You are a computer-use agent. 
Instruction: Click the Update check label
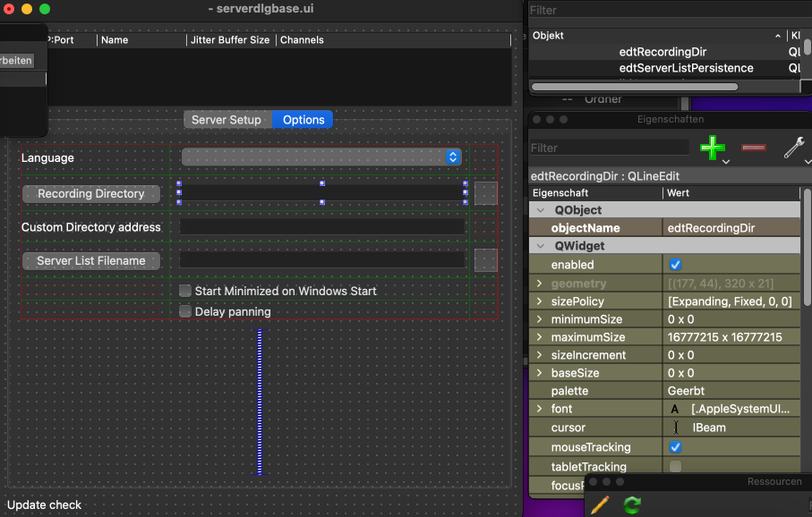click(44, 505)
